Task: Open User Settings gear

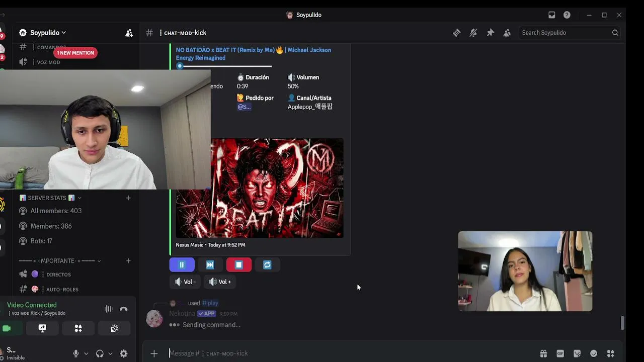Action: pyautogui.click(x=124, y=353)
